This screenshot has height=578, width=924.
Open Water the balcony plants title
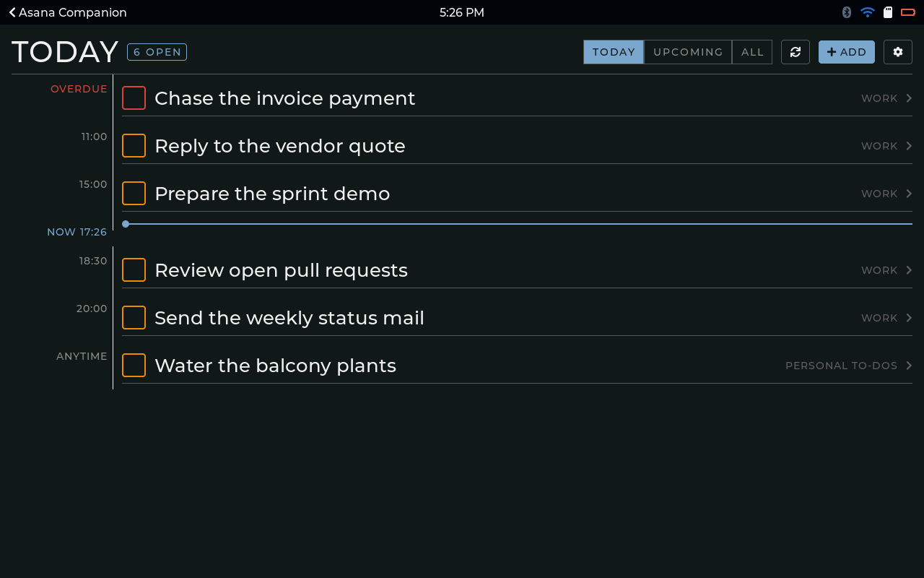(x=275, y=366)
